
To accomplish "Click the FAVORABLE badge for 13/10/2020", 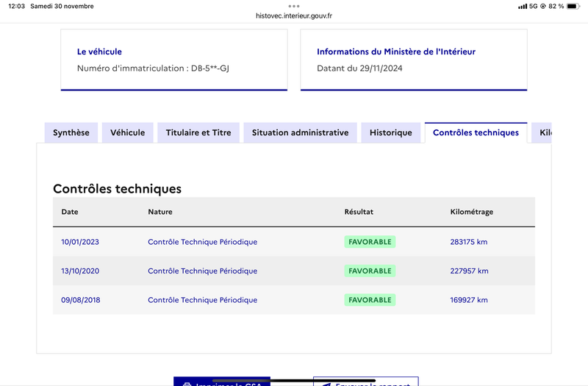I will pos(370,271).
